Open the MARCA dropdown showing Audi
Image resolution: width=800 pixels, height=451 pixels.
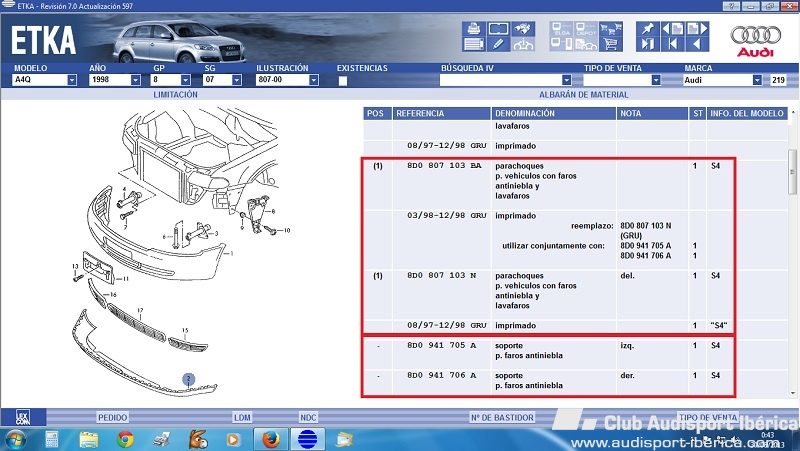click(x=757, y=80)
